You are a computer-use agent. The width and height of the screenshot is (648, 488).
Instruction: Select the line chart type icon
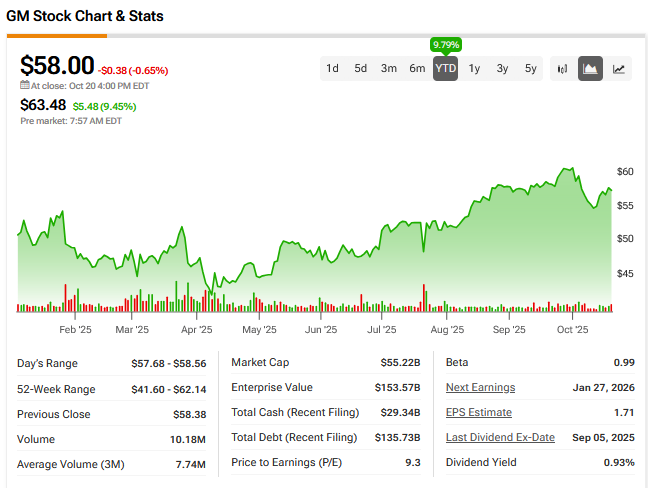tap(620, 69)
